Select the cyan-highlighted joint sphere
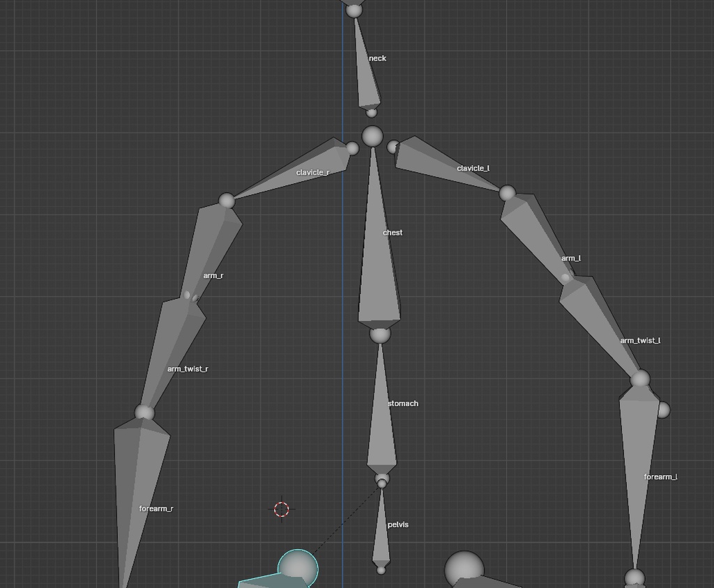714x588 pixels. [x=298, y=568]
